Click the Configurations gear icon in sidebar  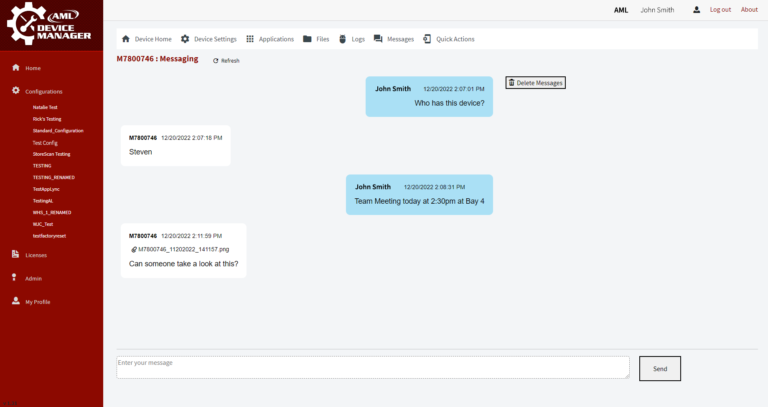click(x=16, y=91)
